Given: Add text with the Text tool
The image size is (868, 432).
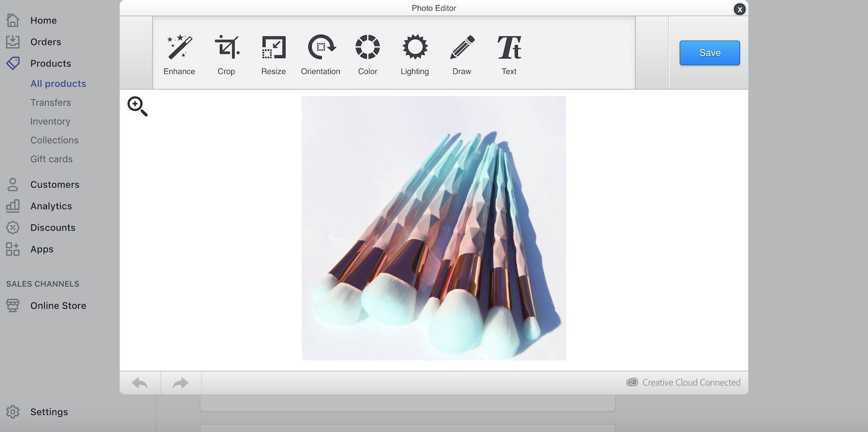Looking at the screenshot, I should (x=509, y=54).
